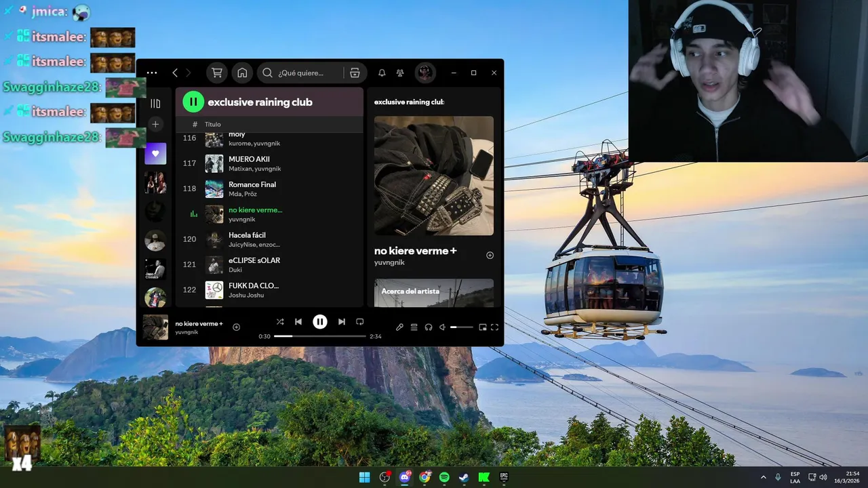Click the album art in Now Playing panel

coord(434,176)
